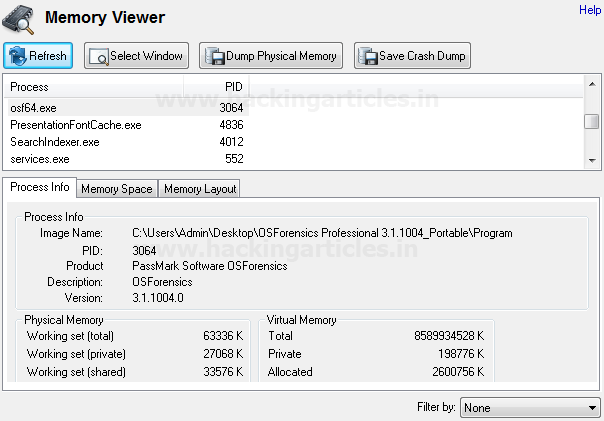Click the Save Crash Dump disk icon
The height and width of the screenshot is (421, 604).
pos(367,56)
